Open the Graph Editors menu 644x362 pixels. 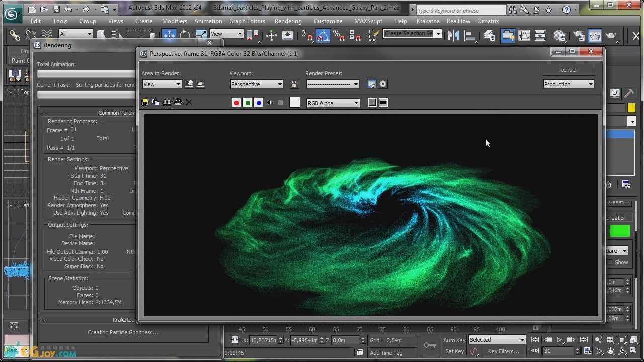(247, 21)
